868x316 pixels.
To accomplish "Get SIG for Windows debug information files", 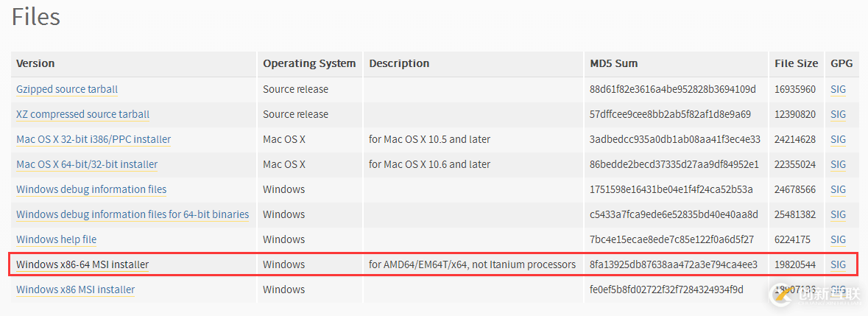I will click(838, 189).
